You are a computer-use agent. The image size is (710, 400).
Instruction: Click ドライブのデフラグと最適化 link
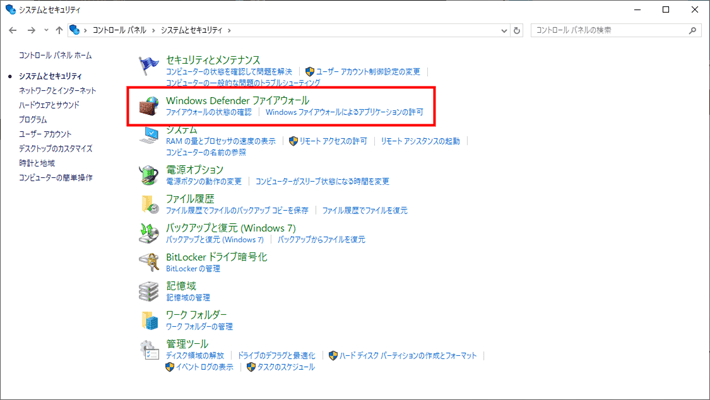pyautogui.click(x=276, y=356)
